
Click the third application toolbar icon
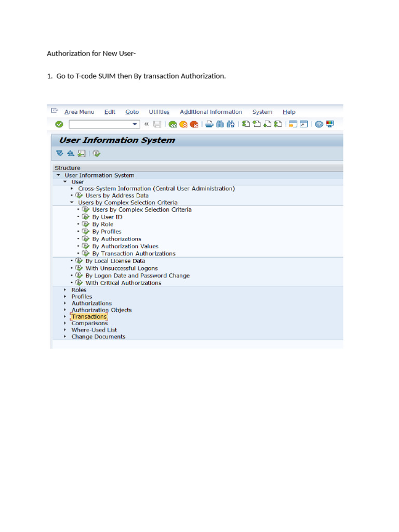click(x=82, y=153)
